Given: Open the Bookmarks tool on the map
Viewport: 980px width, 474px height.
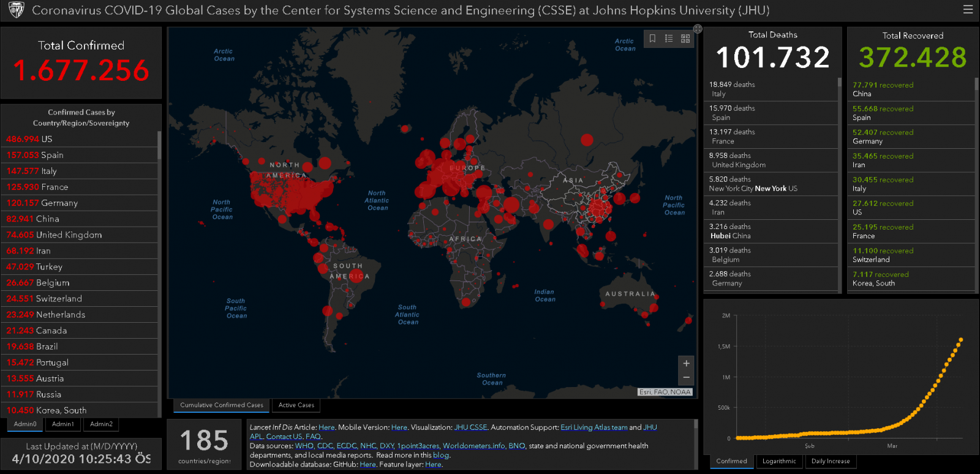Looking at the screenshot, I should coord(652,39).
